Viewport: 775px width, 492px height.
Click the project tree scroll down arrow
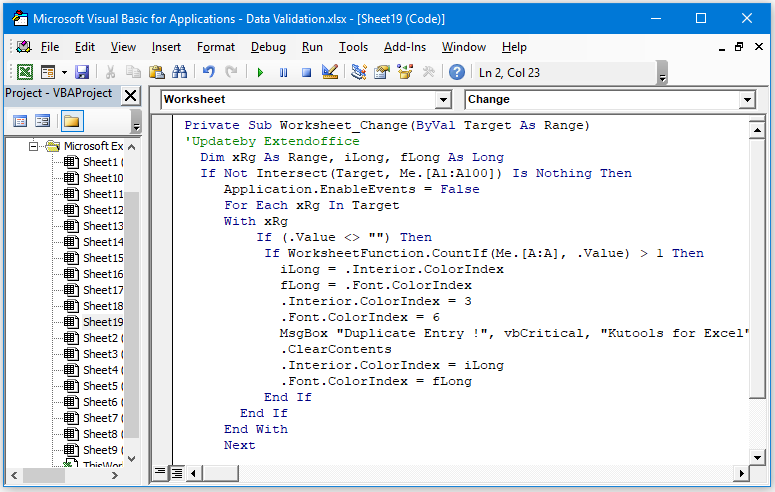[132, 459]
